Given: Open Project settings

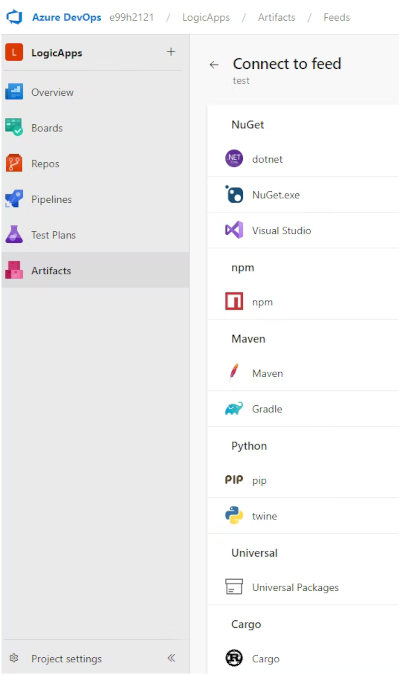Looking at the screenshot, I should tap(66, 659).
